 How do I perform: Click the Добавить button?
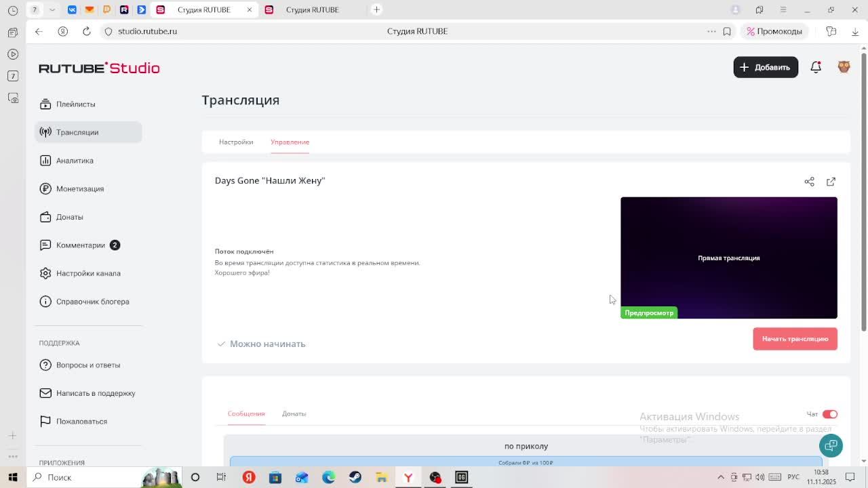766,67
